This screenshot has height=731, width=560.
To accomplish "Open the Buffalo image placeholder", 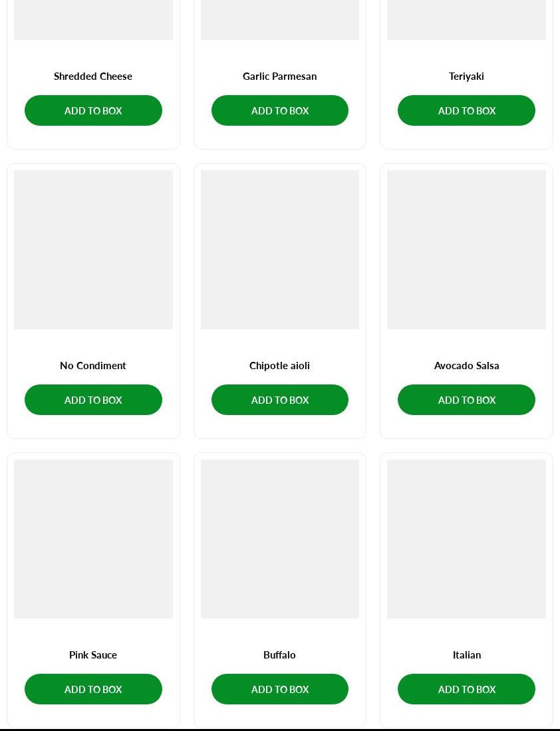I will (280, 539).
